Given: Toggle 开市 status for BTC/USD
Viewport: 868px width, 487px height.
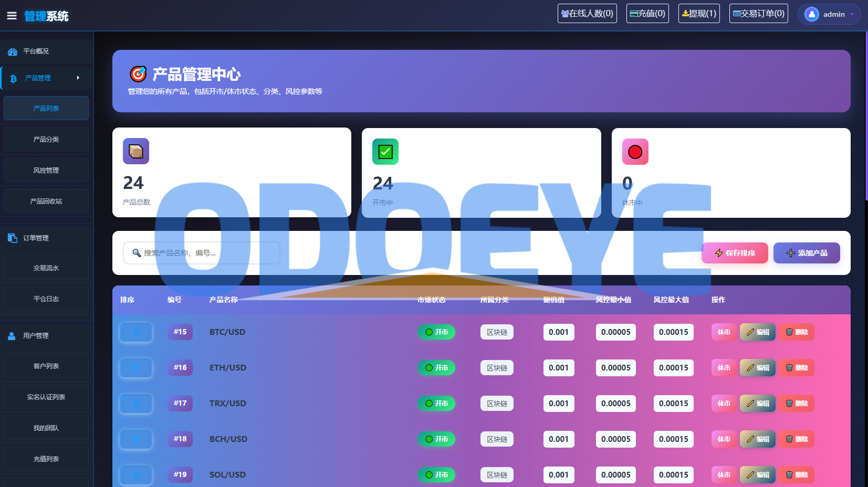Looking at the screenshot, I should (x=436, y=332).
